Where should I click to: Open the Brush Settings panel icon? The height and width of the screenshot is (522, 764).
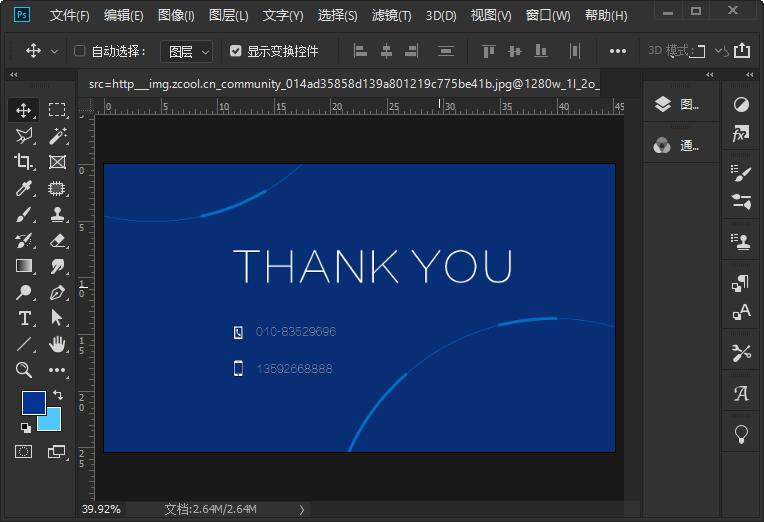[741, 173]
